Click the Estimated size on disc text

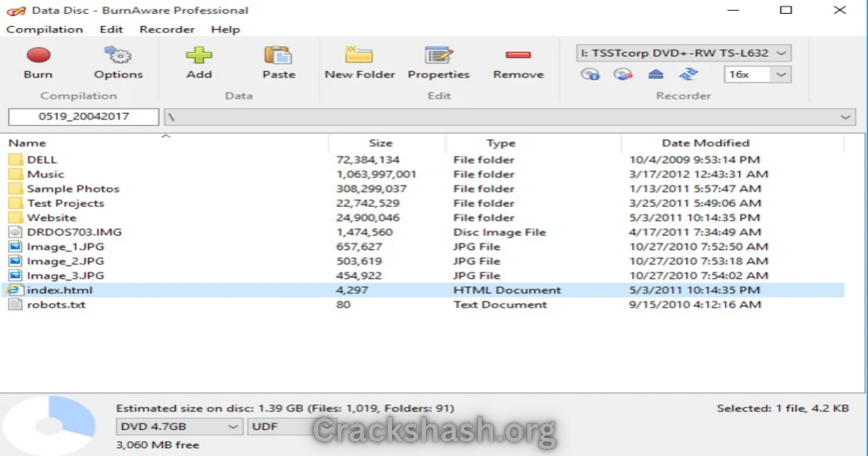[285, 409]
